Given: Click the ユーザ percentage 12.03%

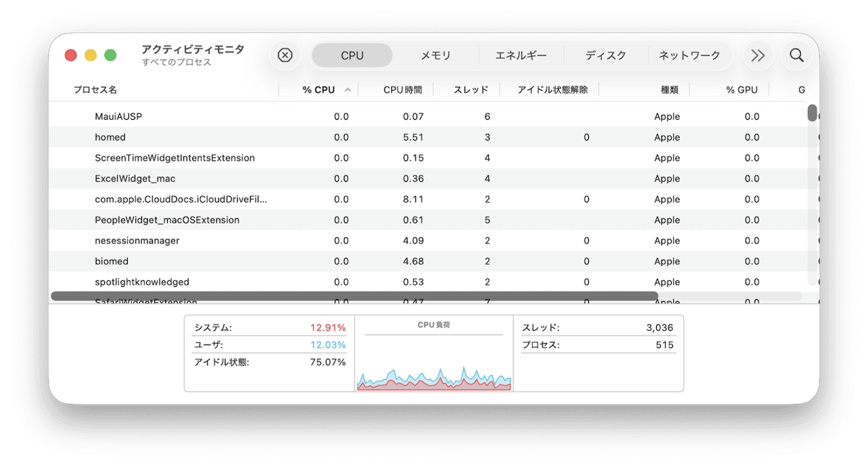Looking at the screenshot, I should point(328,345).
